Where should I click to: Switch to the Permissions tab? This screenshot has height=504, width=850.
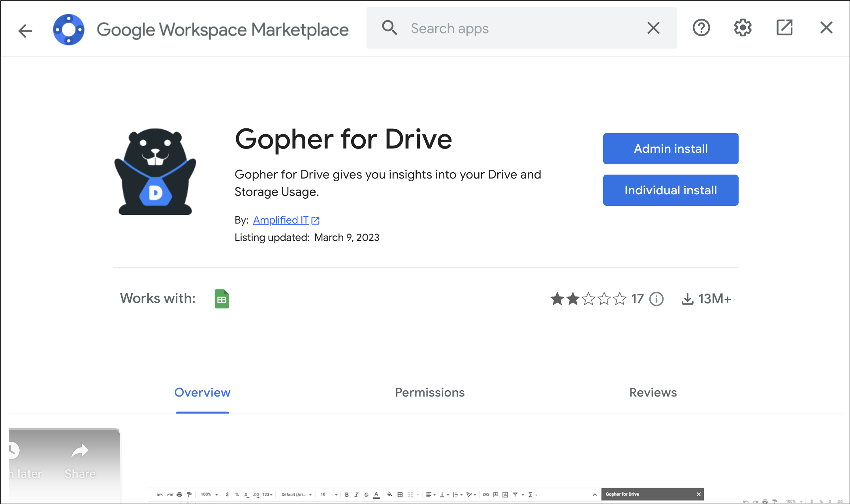pyautogui.click(x=429, y=392)
